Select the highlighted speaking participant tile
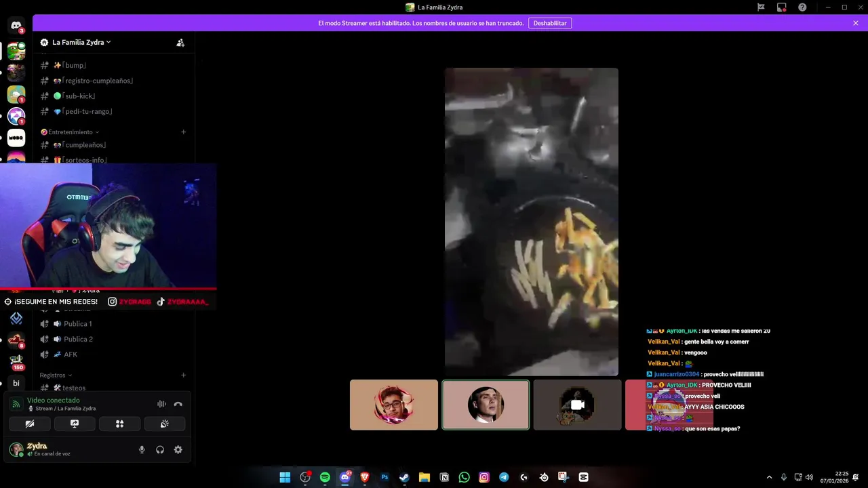868x488 pixels. pyautogui.click(x=486, y=405)
